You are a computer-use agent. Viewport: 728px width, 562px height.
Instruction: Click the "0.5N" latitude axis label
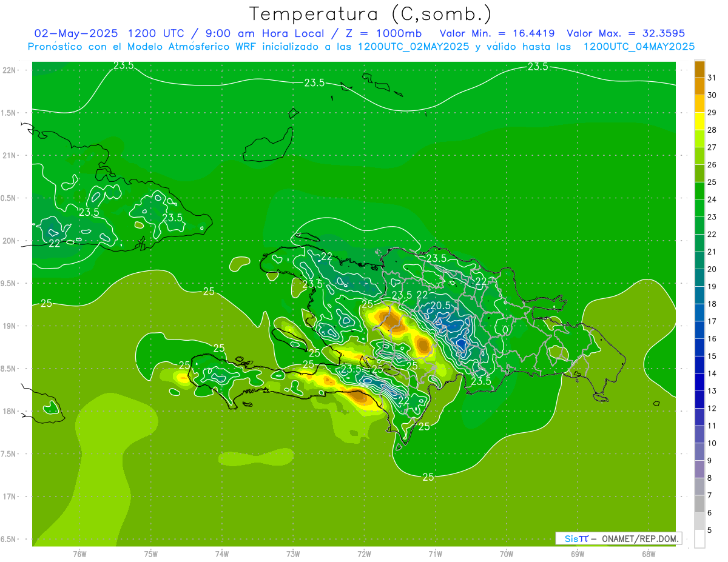8,198
